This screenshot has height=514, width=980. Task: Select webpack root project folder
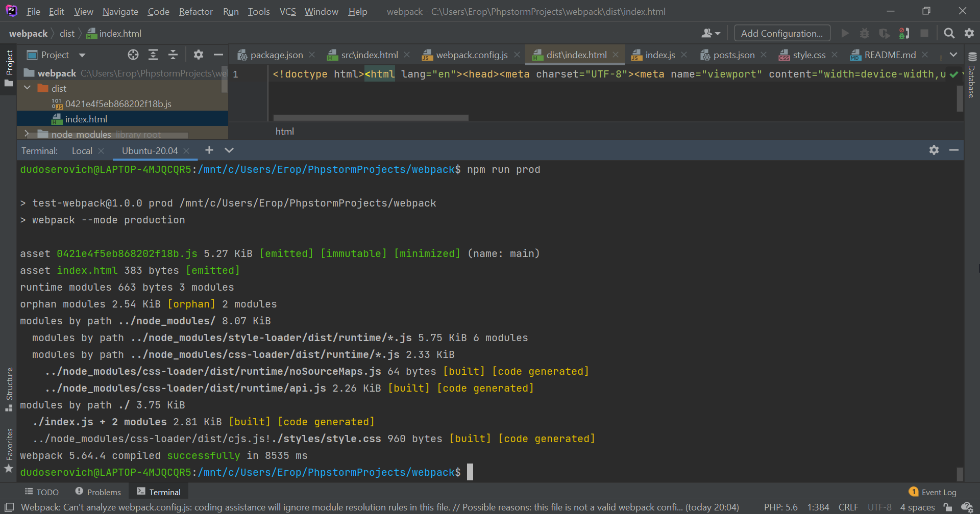tap(57, 73)
